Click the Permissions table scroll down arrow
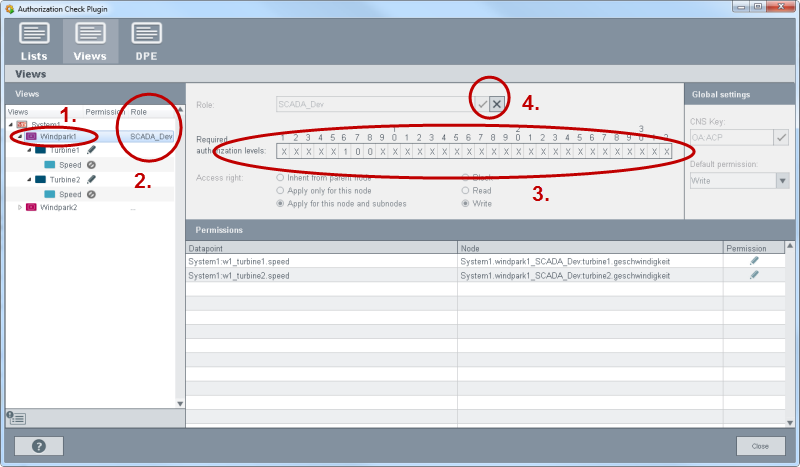800x467 pixels. 790,423
